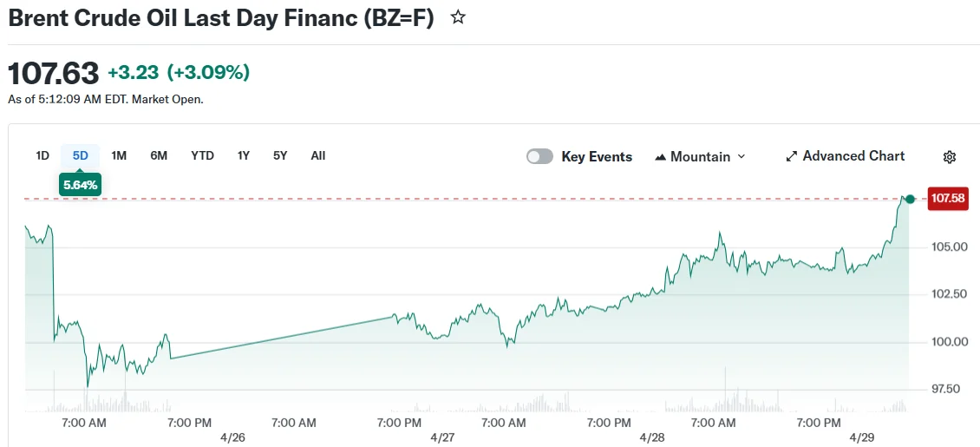This screenshot has width=980, height=447.
Task: Click the Mountain chart type icon
Action: [x=661, y=157]
